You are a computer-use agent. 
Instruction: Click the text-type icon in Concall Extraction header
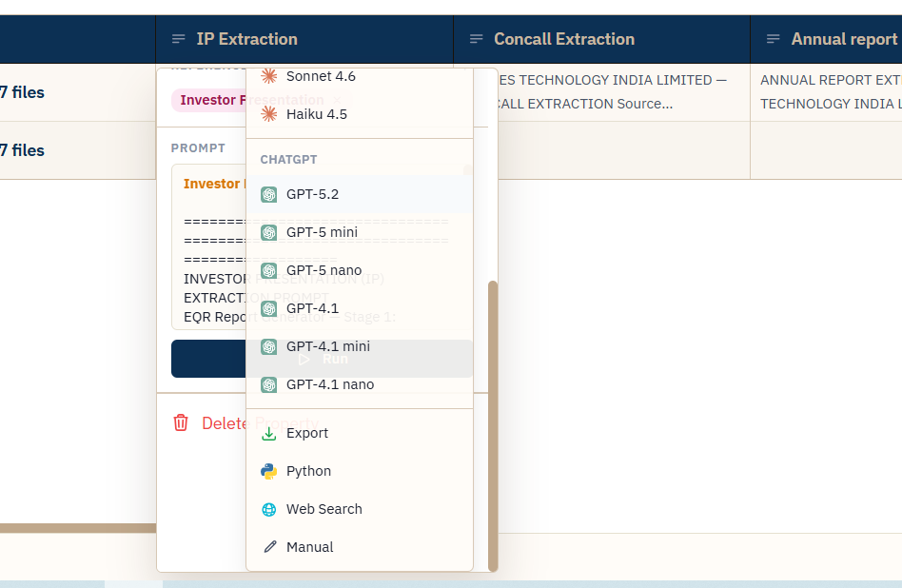476,39
